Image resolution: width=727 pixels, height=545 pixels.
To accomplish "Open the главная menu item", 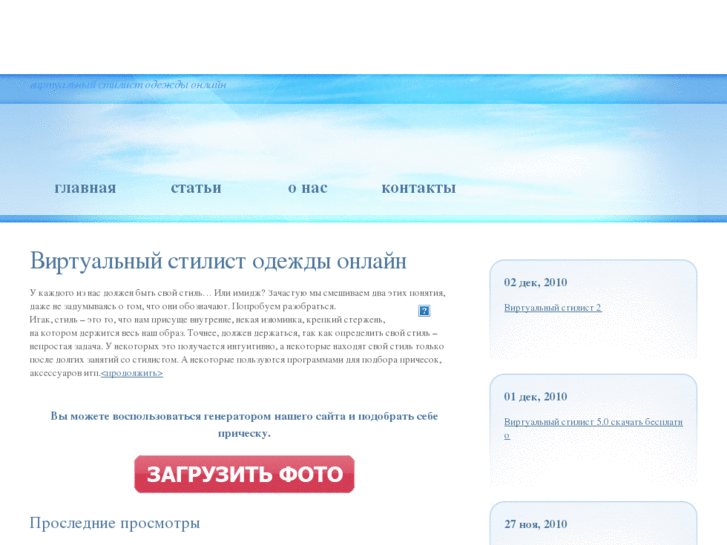I will [x=85, y=188].
